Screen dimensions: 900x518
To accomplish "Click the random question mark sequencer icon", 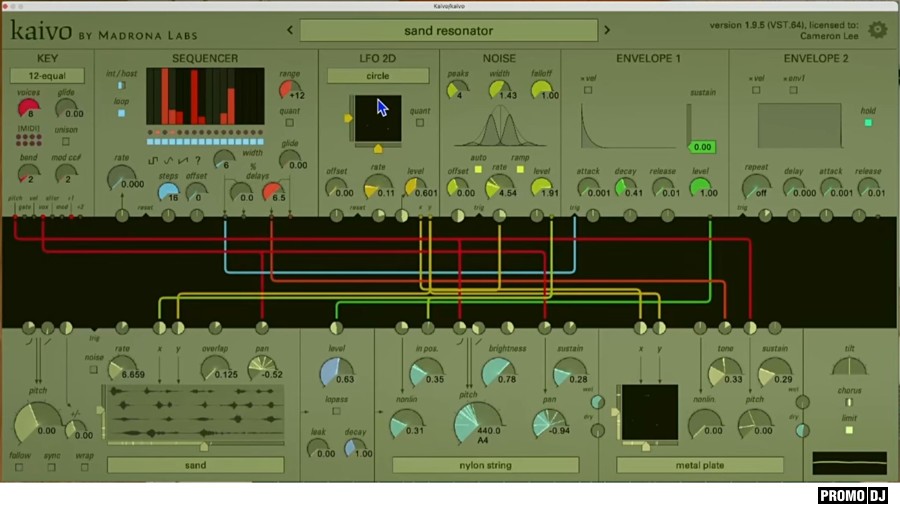I will point(196,160).
